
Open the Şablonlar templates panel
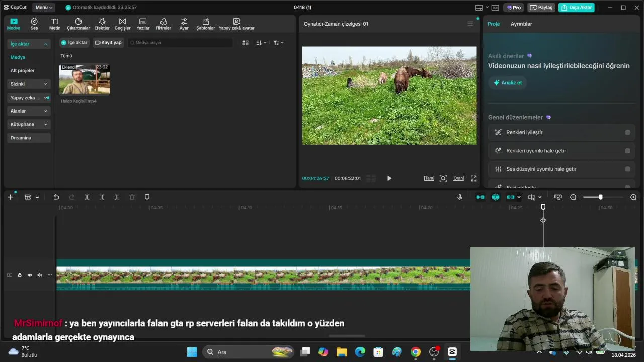(x=206, y=24)
